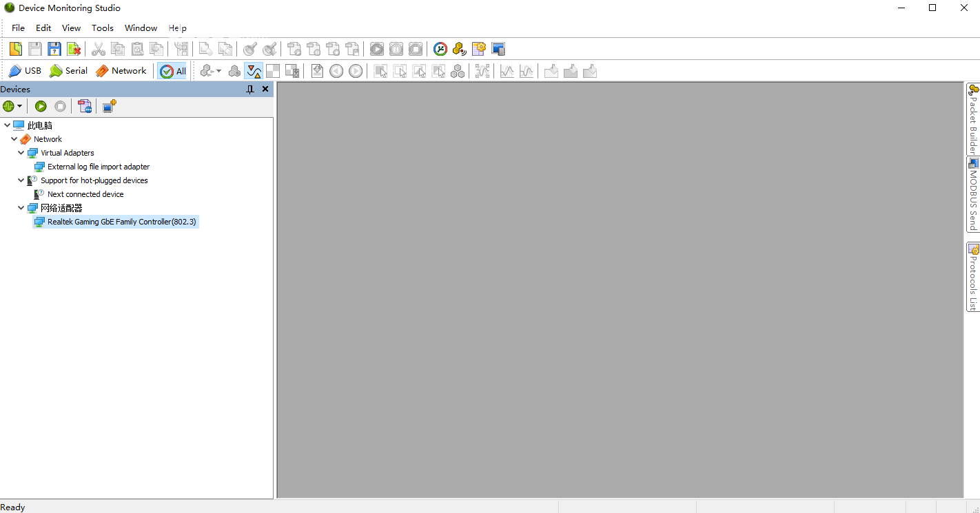Click the blue monitor window icon in toolbar

pos(498,49)
